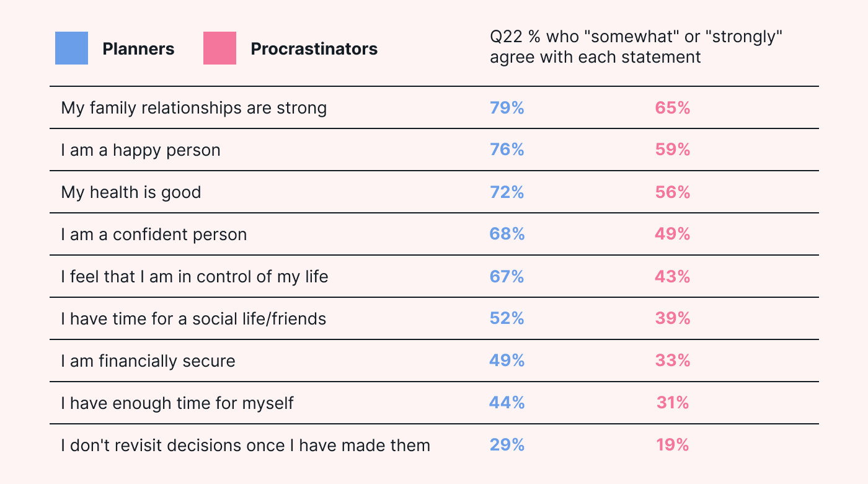Screen dimensions: 868x484
Task: Select "I have time for a social life/friends"
Action: [193, 319]
